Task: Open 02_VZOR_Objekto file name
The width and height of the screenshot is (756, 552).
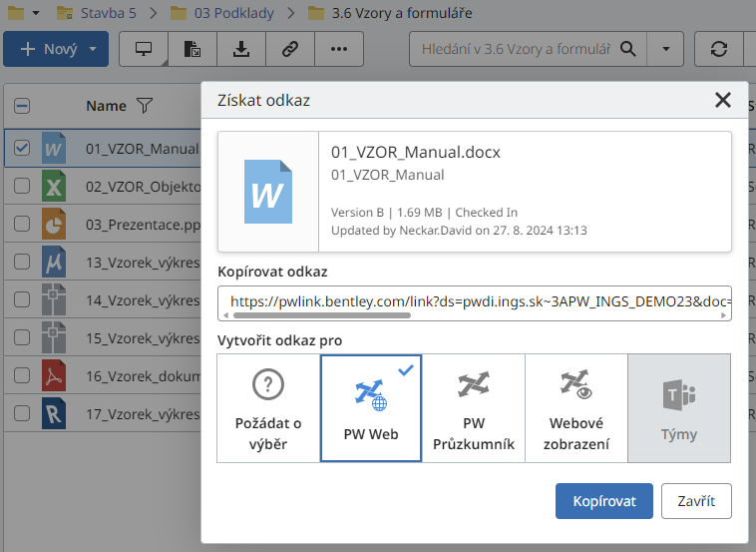Action: (x=144, y=187)
